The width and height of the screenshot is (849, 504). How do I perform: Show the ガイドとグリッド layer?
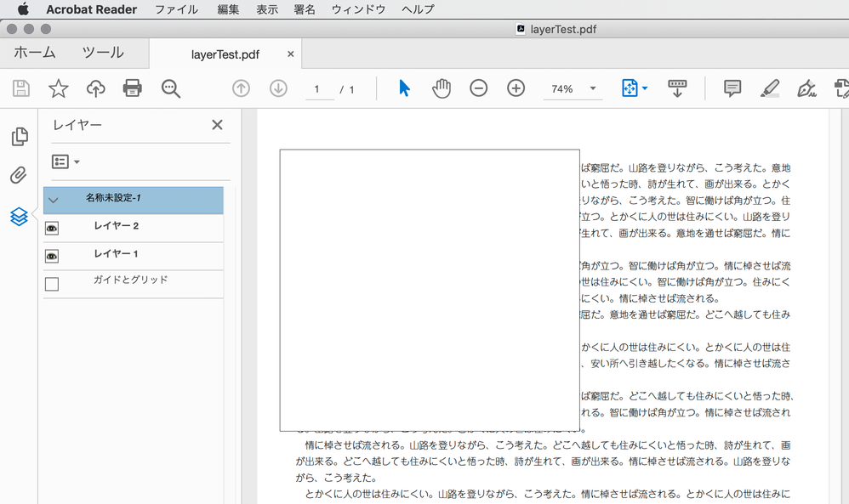pyautogui.click(x=52, y=284)
